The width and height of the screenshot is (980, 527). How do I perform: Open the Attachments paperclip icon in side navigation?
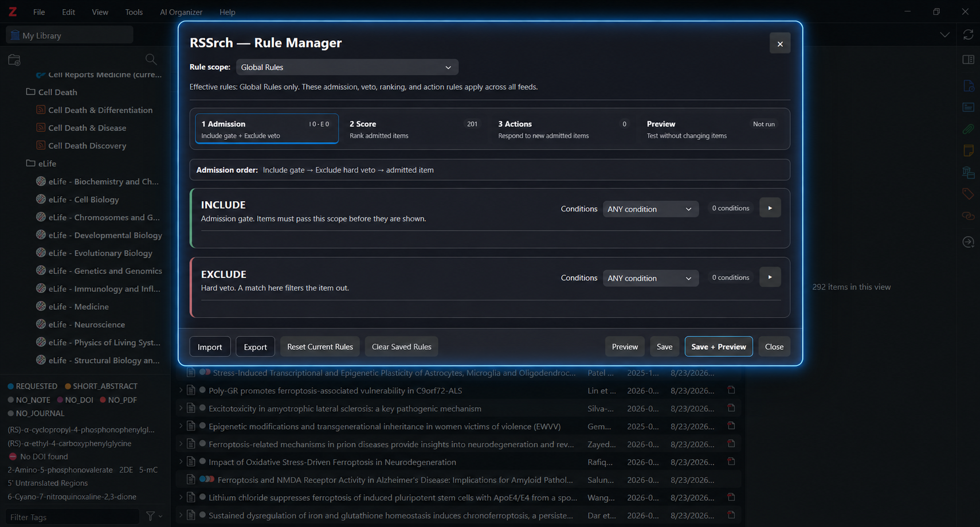968,129
